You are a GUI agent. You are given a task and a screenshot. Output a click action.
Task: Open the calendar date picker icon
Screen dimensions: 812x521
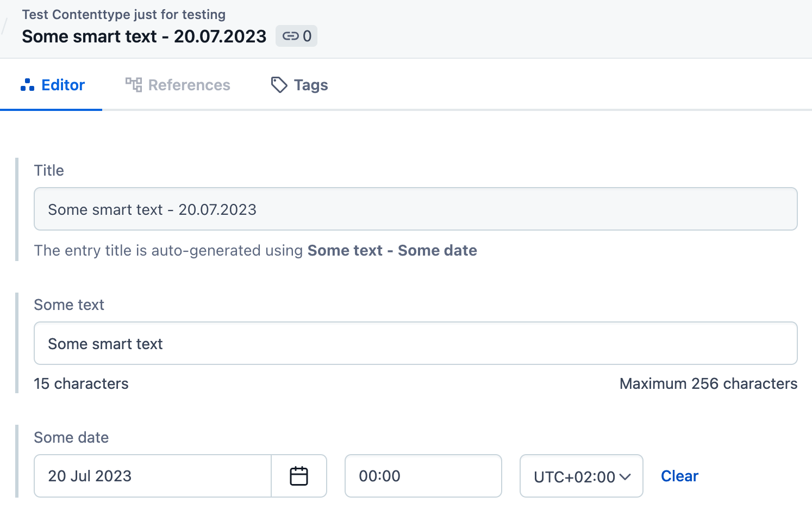tap(299, 476)
